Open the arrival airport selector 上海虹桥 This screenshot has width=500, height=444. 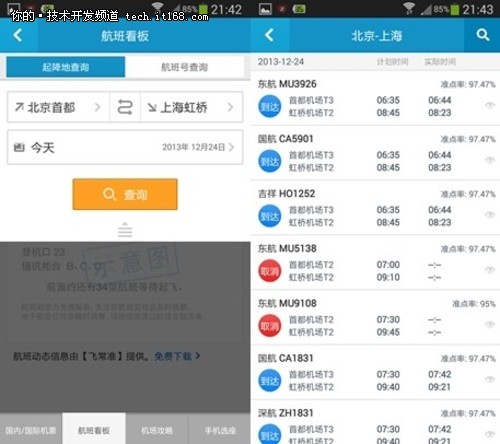point(191,107)
